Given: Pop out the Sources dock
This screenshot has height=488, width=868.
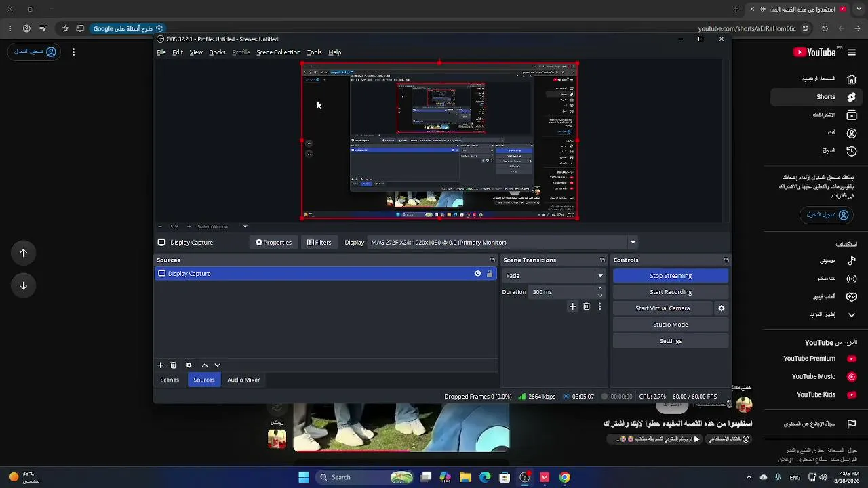Looking at the screenshot, I should [492, 260].
